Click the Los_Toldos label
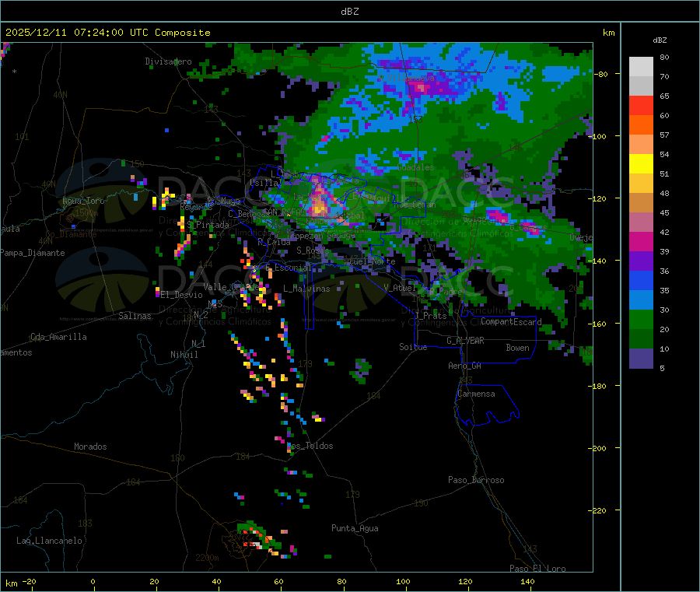This screenshot has height=592, width=700. click(x=310, y=446)
